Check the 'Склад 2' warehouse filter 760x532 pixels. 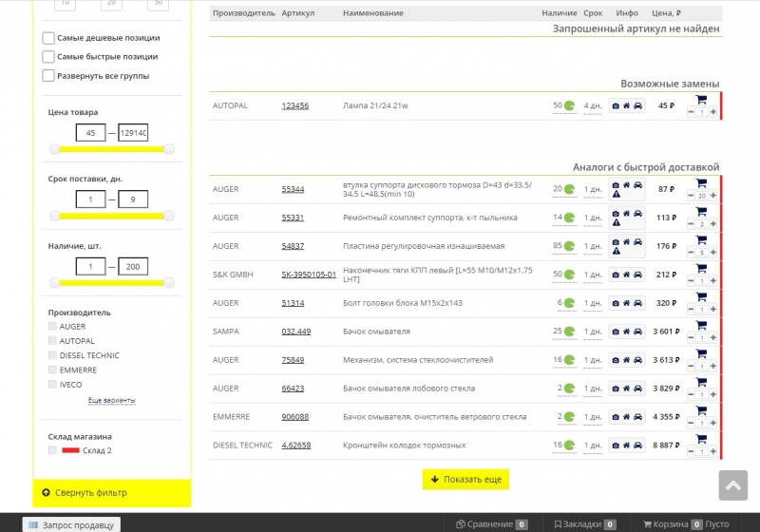tap(52, 450)
